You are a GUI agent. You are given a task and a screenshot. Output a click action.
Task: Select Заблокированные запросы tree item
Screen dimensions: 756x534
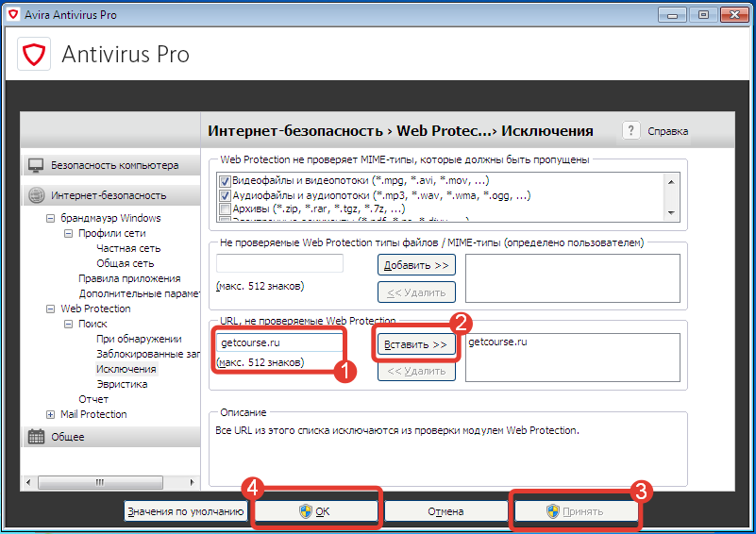coord(147,354)
